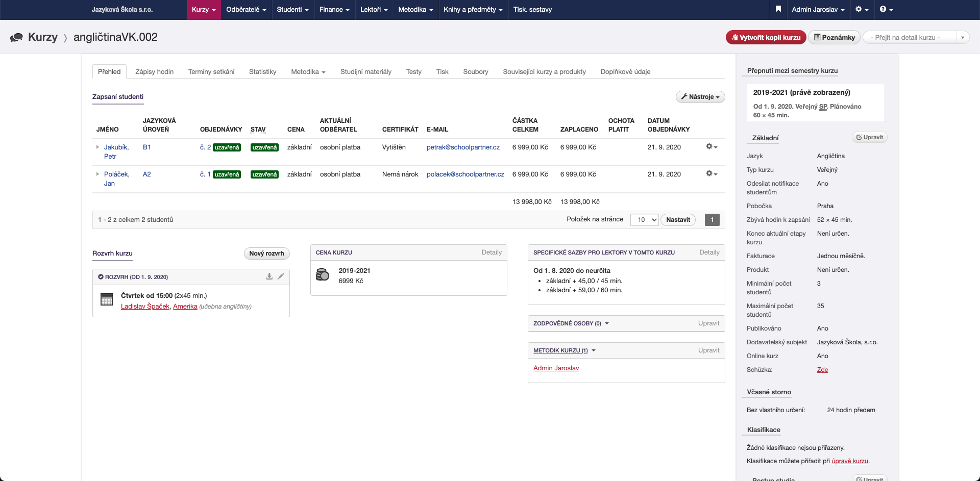Open the Schůzka Zde link
Viewport: 980px width, 481px height.
pyautogui.click(x=822, y=370)
